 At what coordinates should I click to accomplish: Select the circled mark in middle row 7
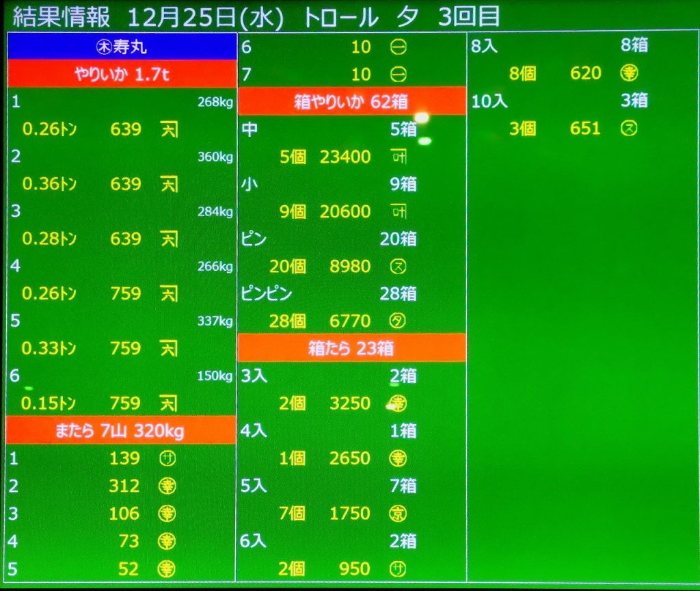point(398,74)
